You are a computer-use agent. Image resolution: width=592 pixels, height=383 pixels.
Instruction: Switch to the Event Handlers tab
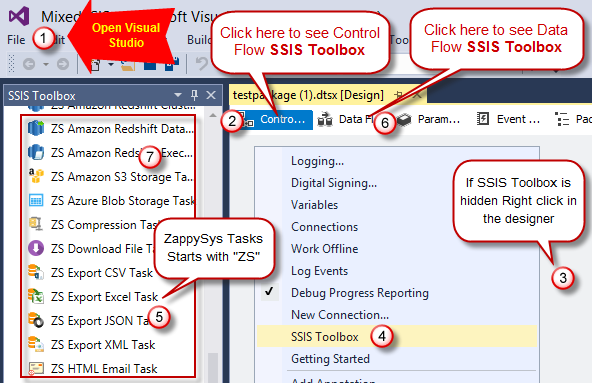508,120
